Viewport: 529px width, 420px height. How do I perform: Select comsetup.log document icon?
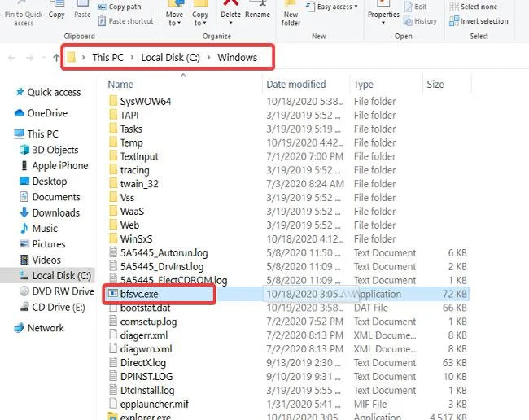pos(113,322)
